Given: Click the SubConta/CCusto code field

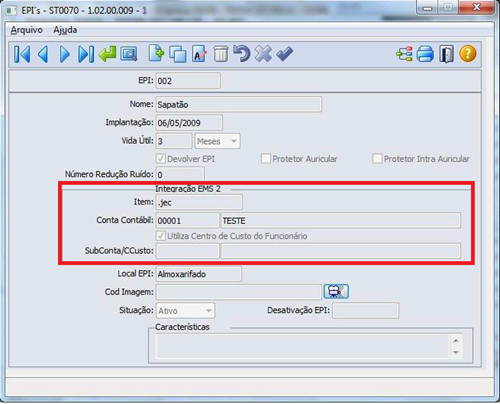Looking at the screenshot, I should click(x=188, y=251).
